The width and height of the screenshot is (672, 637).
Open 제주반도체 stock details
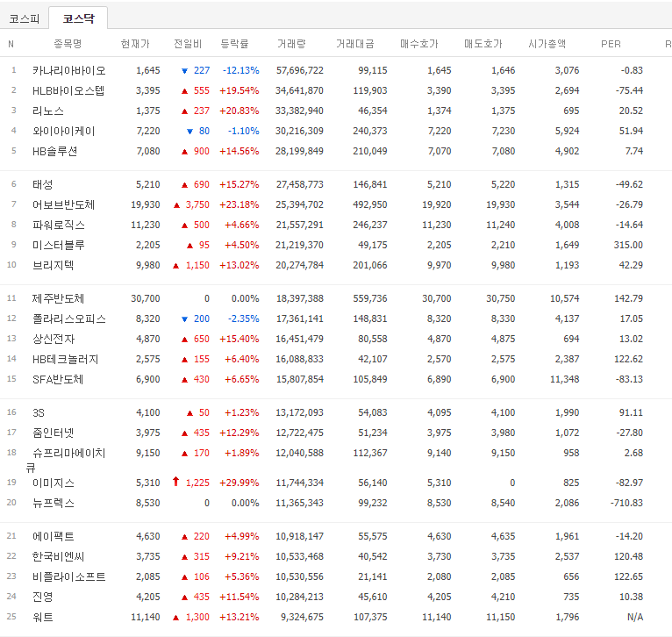tap(58, 298)
